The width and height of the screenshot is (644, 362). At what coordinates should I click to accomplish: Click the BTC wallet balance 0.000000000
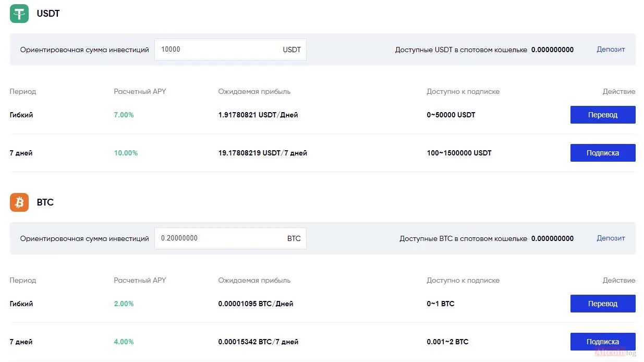[552, 238]
